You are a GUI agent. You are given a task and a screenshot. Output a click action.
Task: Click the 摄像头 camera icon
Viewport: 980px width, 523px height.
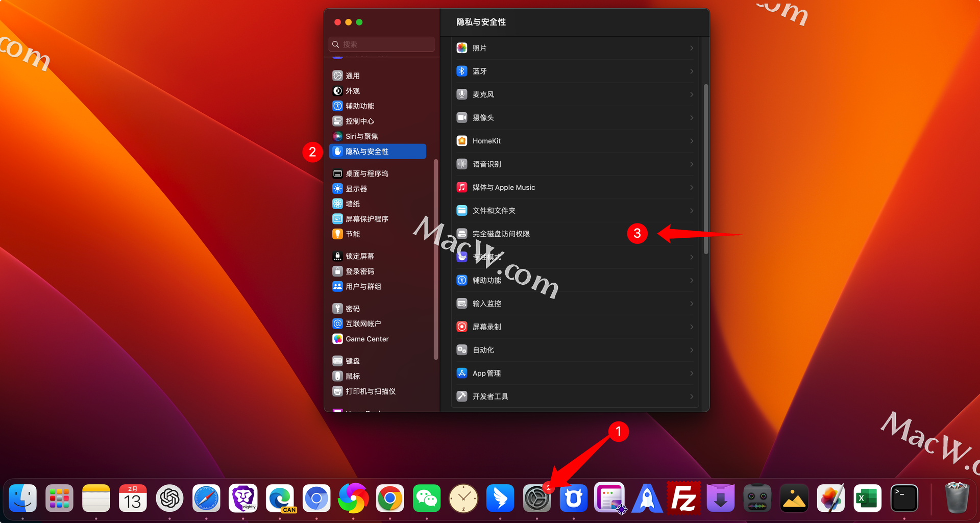pyautogui.click(x=462, y=117)
